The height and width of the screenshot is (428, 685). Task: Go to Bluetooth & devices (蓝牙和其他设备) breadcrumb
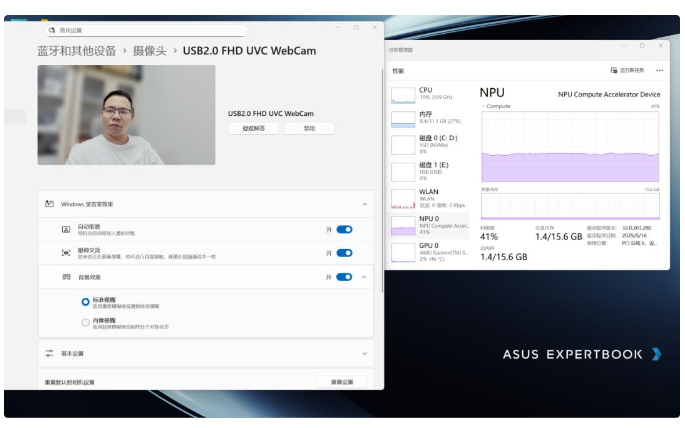pos(76,51)
